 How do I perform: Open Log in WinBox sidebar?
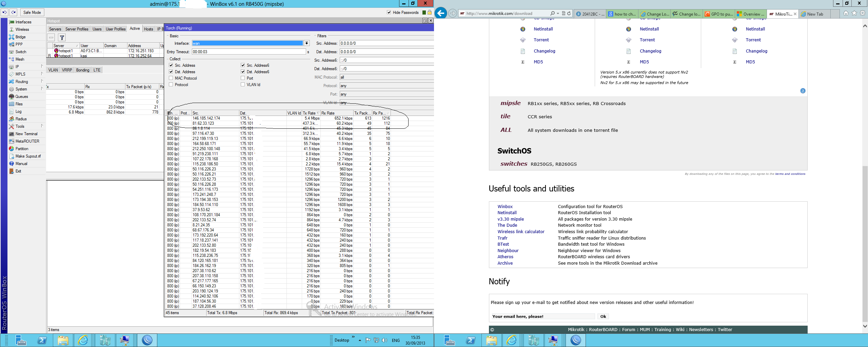pos(18,111)
